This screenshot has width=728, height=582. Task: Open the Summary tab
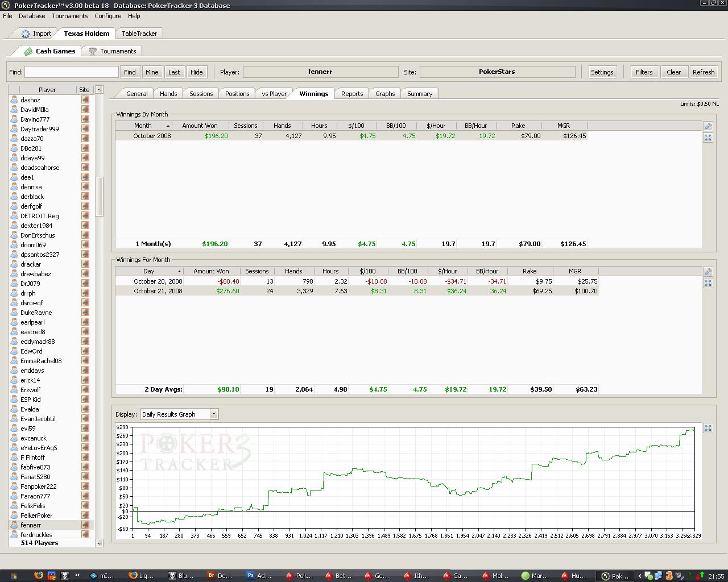click(420, 94)
